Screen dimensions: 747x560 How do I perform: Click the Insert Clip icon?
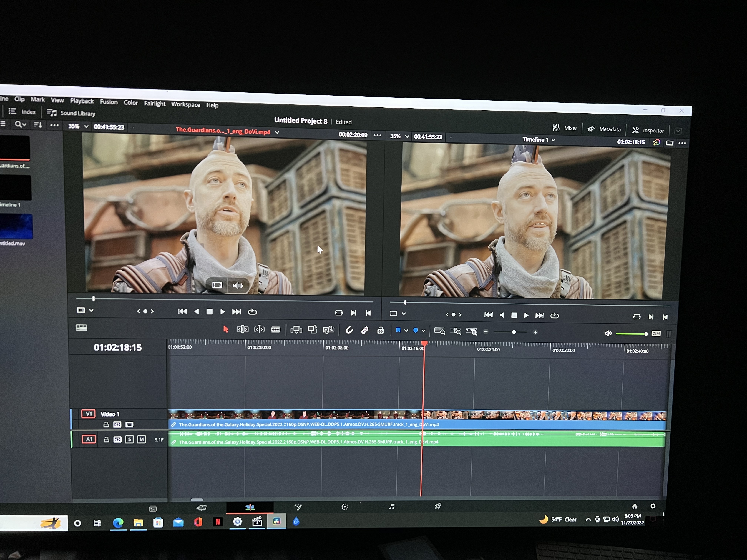coord(296,330)
